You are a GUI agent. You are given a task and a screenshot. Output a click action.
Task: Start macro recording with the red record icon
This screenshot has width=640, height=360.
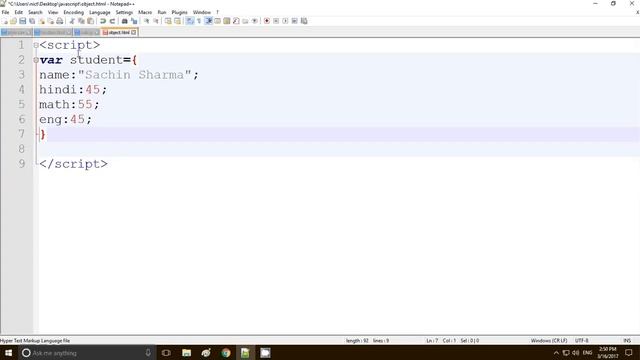pos(267,21)
